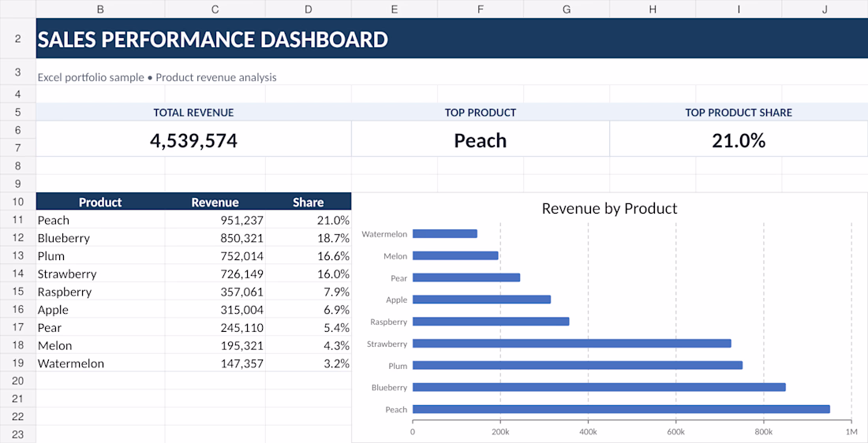Select row 2 header
This screenshot has height=443, width=868.
click(x=17, y=39)
